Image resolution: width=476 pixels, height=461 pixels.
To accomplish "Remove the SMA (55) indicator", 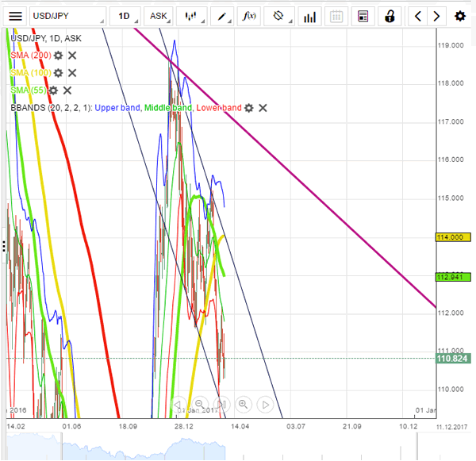I will pyautogui.click(x=67, y=90).
